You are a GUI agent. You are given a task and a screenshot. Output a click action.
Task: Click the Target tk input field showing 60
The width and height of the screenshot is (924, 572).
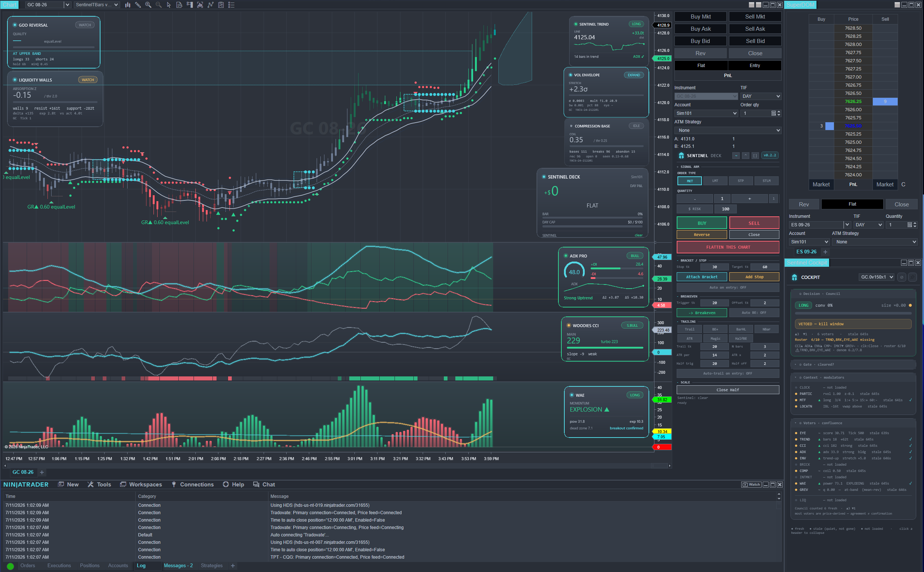pos(765,267)
